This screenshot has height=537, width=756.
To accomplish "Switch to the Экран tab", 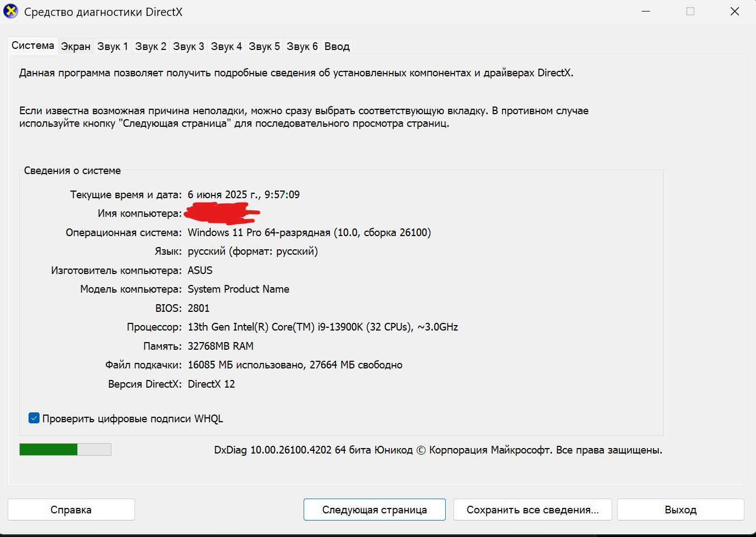I will [76, 47].
